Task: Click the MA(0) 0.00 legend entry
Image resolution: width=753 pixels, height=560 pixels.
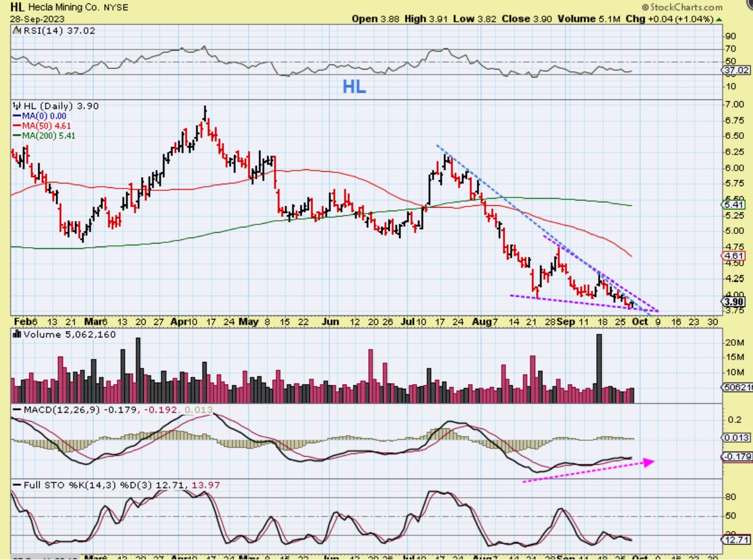Action: tap(40, 116)
